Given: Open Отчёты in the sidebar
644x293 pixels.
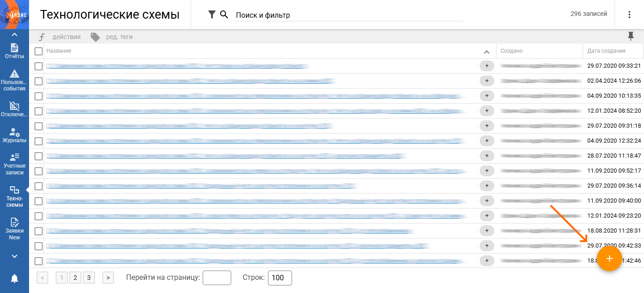Looking at the screenshot, I should [x=15, y=51].
